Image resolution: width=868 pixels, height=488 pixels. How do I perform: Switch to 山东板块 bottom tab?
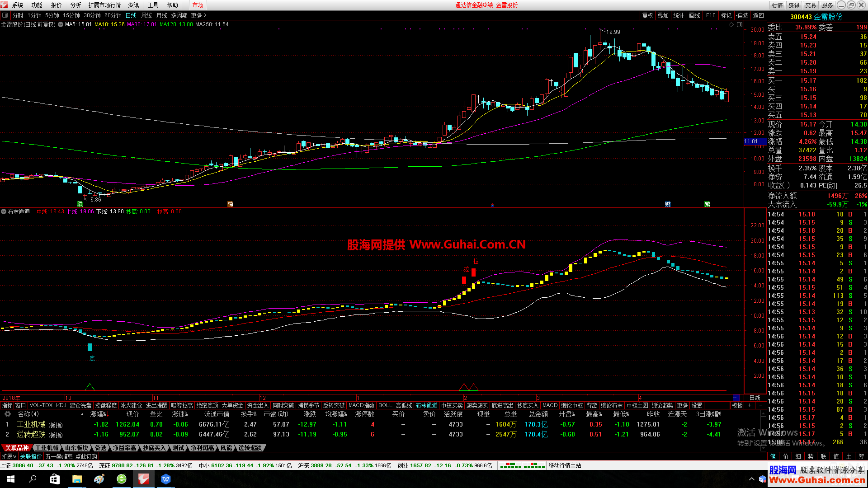[76, 448]
